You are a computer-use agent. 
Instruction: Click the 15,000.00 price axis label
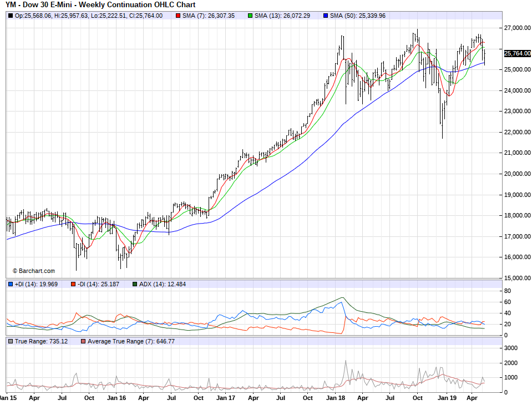(518, 278)
